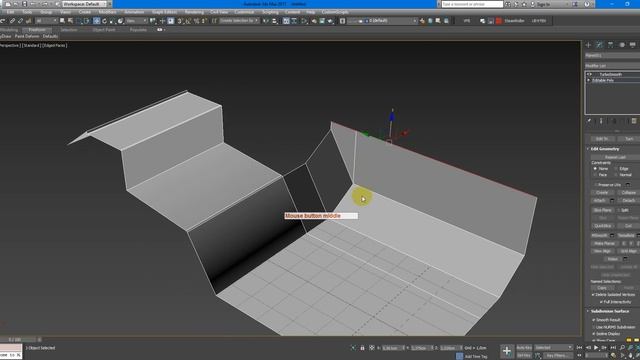Click the help search input field
Screen dimensions: 640x360
tap(472, 4)
